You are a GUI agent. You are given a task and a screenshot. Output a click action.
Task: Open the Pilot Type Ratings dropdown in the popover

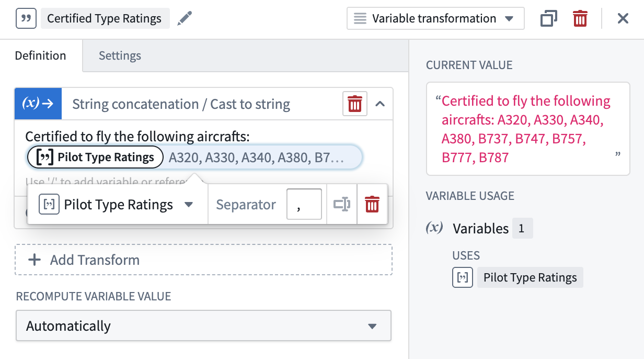(188, 205)
